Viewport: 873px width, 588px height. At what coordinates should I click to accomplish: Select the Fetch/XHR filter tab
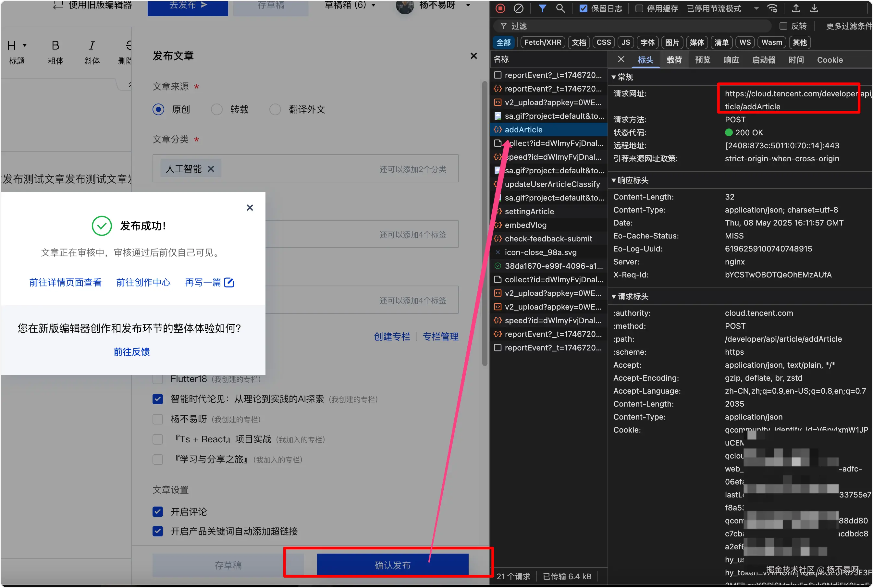click(543, 43)
